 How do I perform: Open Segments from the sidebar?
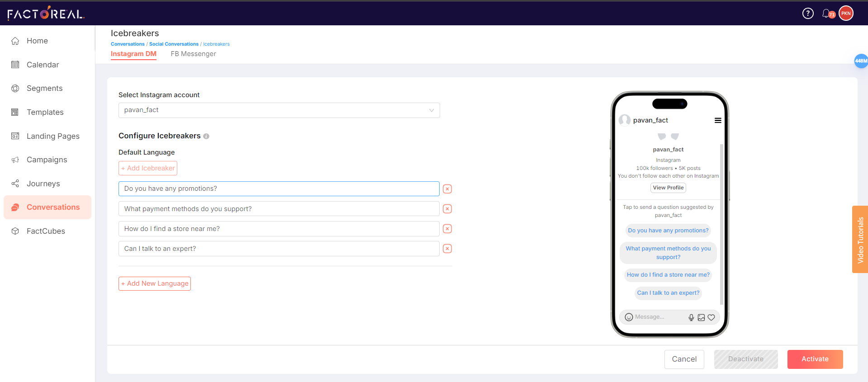tap(44, 88)
